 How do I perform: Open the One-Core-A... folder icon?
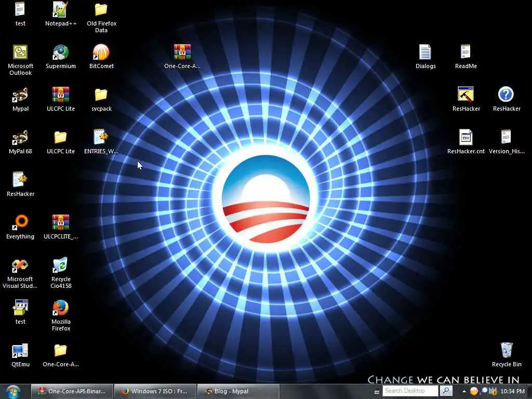pos(61,351)
